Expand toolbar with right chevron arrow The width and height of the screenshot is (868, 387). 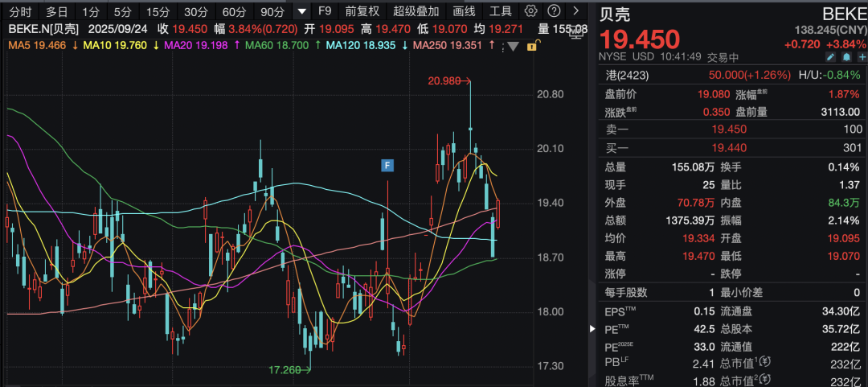[575, 11]
